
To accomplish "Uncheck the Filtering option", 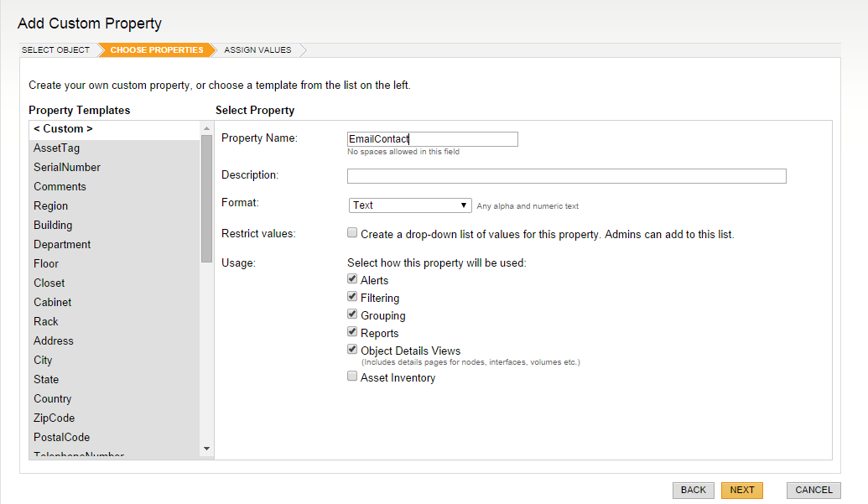I will coord(352,296).
